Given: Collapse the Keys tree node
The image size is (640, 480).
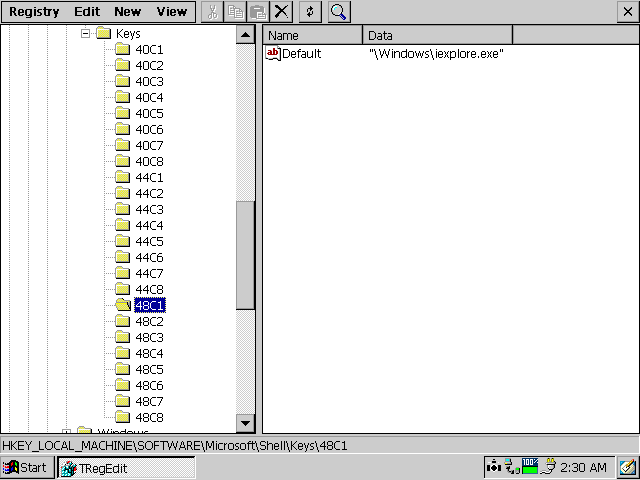Looking at the screenshot, I should (86, 33).
